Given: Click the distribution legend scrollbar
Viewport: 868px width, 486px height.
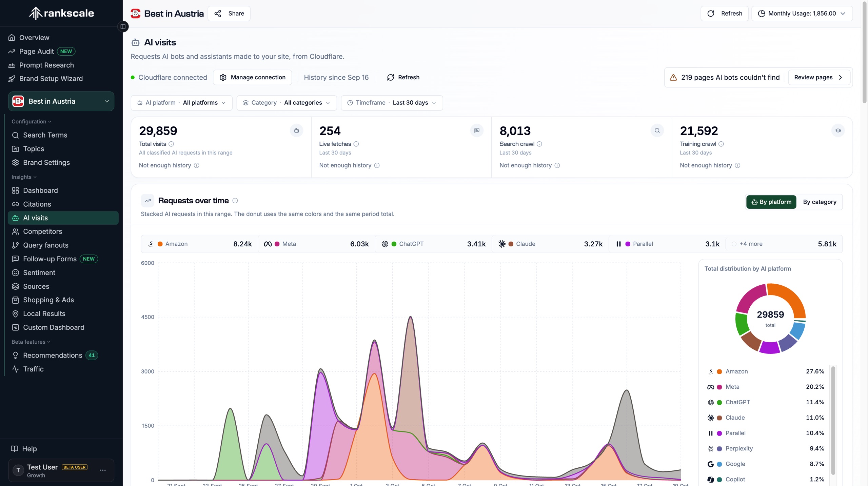Looking at the screenshot, I should [x=833, y=421].
